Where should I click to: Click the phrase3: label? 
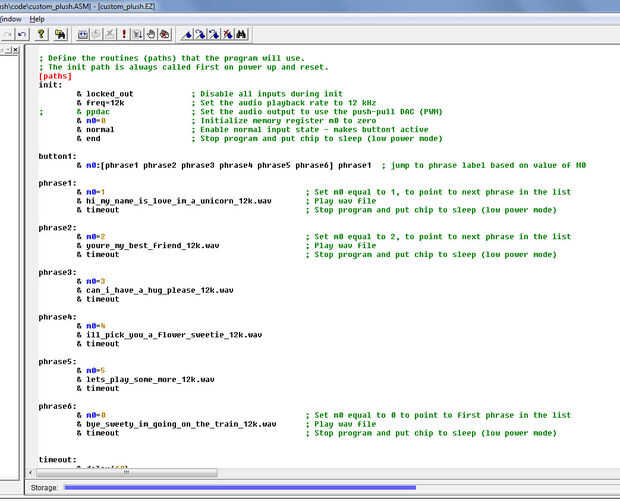[57, 272]
